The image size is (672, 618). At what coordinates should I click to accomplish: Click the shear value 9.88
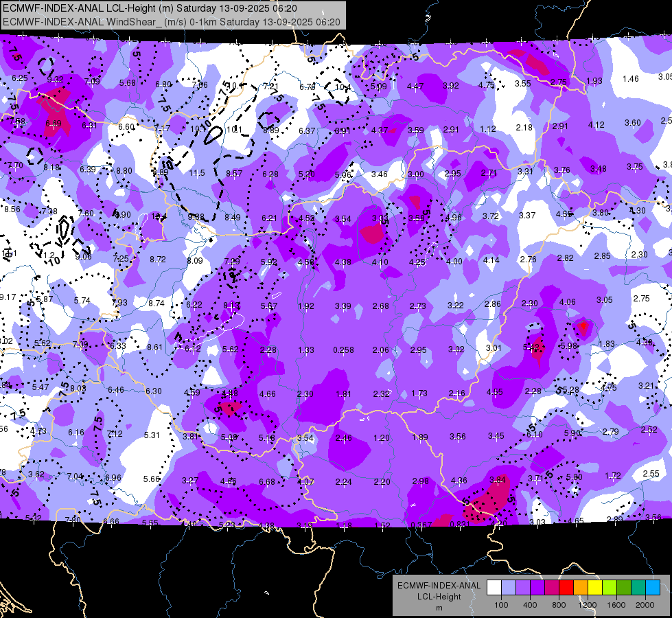[x=196, y=216]
